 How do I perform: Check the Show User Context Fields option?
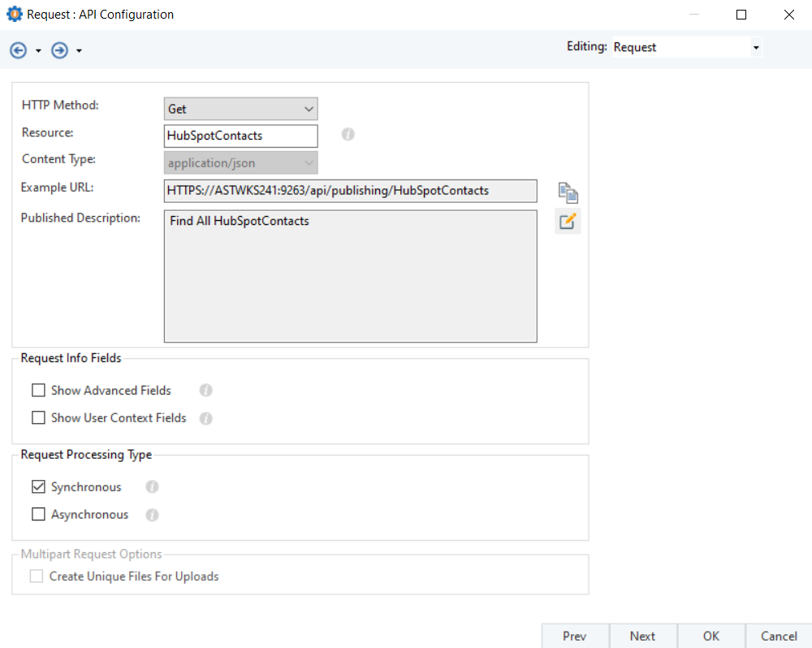[x=38, y=418]
